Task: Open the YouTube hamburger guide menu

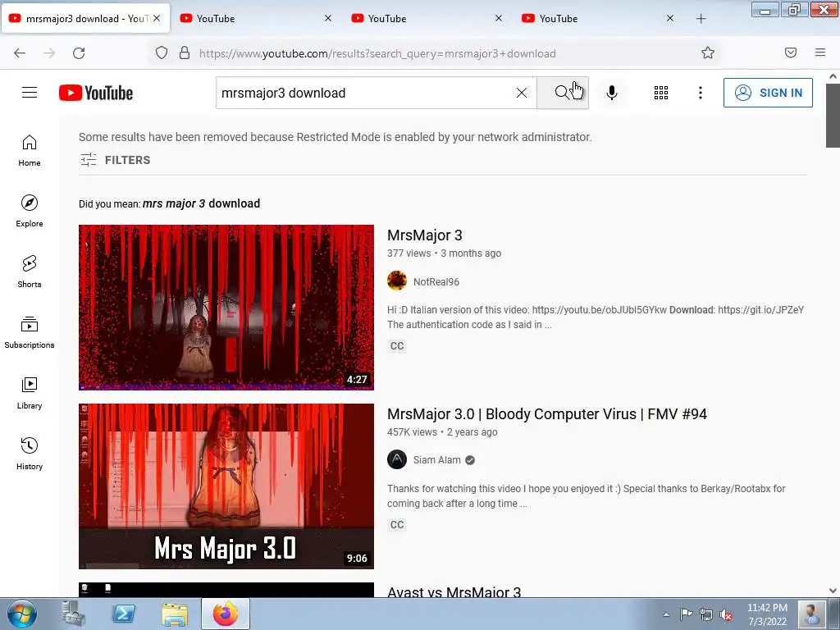Action: (x=30, y=93)
